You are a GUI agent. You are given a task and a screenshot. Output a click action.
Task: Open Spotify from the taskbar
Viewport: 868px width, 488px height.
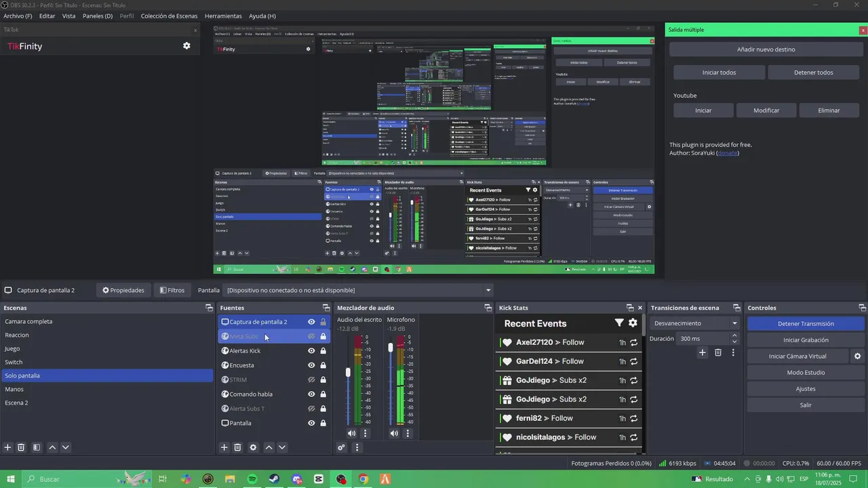252,479
